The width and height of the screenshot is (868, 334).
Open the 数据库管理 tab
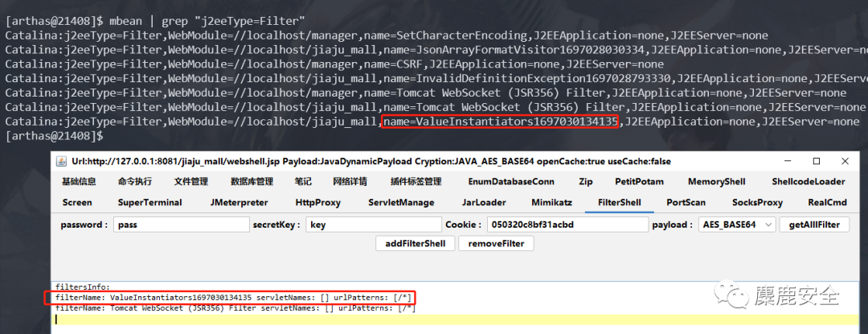pyautogui.click(x=252, y=182)
